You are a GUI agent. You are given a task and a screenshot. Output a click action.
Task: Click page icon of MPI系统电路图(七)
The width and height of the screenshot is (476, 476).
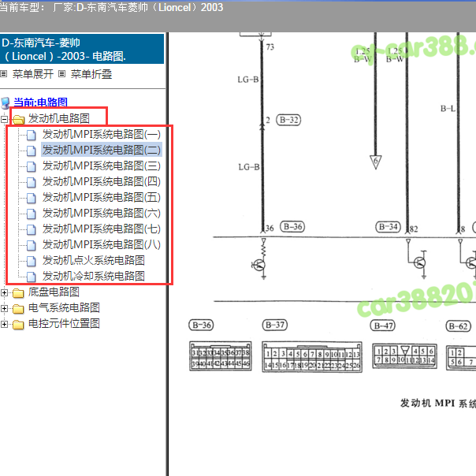31,230
